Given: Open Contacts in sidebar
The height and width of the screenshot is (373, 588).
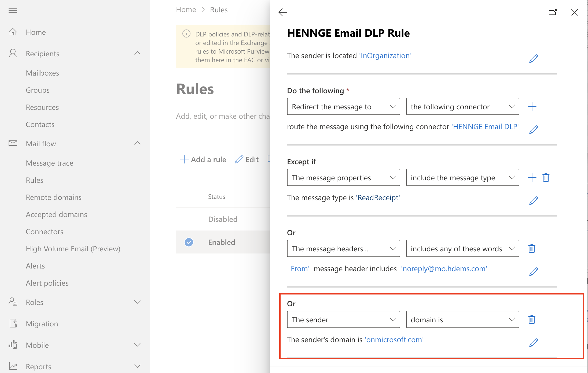Looking at the screenshot, I should [40, 124].
